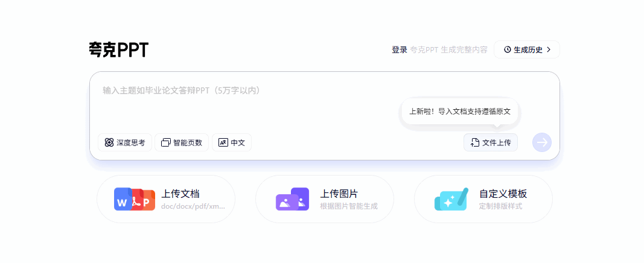Click the round arrow submit button
Image resolution: width=644 pixels, height=263 pixels.
tap(542, 142)
